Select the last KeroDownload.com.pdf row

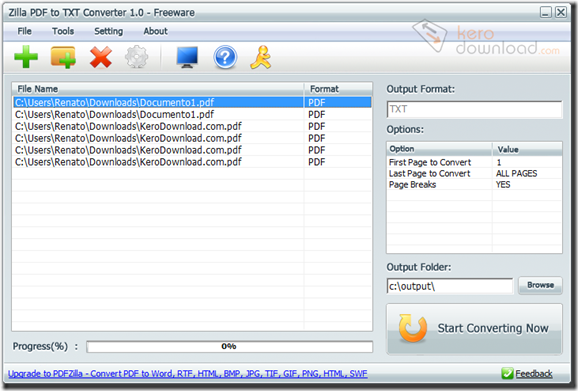[192, 162]
